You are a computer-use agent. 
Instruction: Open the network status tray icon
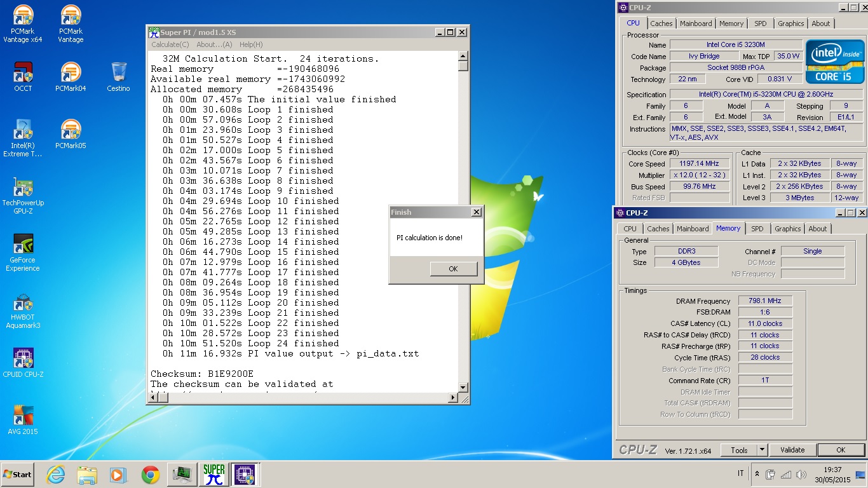786,474
